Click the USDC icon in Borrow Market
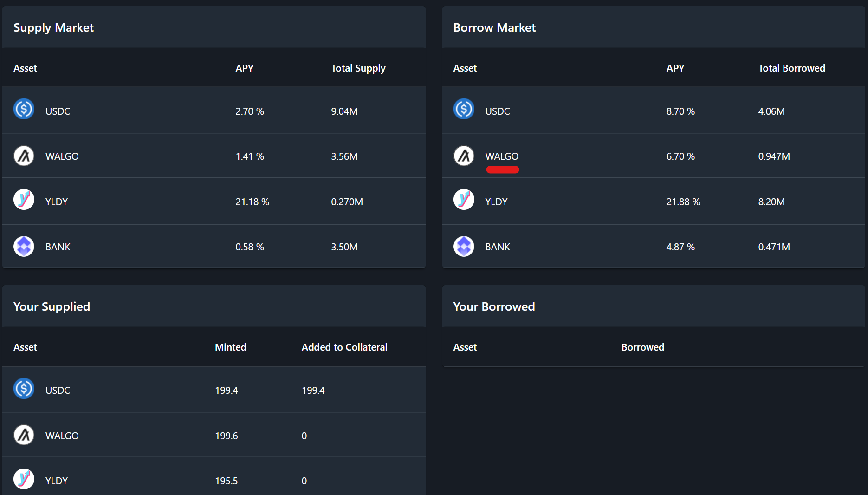The image size is (868, 495). pyautogui.click(x=464, y=109)
